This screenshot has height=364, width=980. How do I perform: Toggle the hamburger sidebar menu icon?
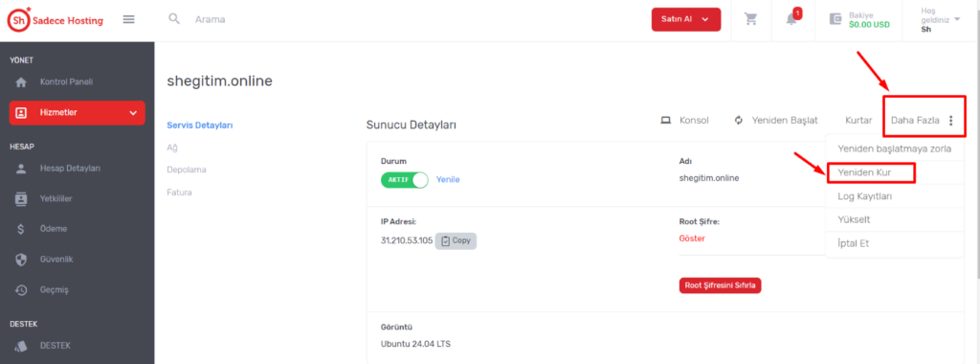[129, 19]
